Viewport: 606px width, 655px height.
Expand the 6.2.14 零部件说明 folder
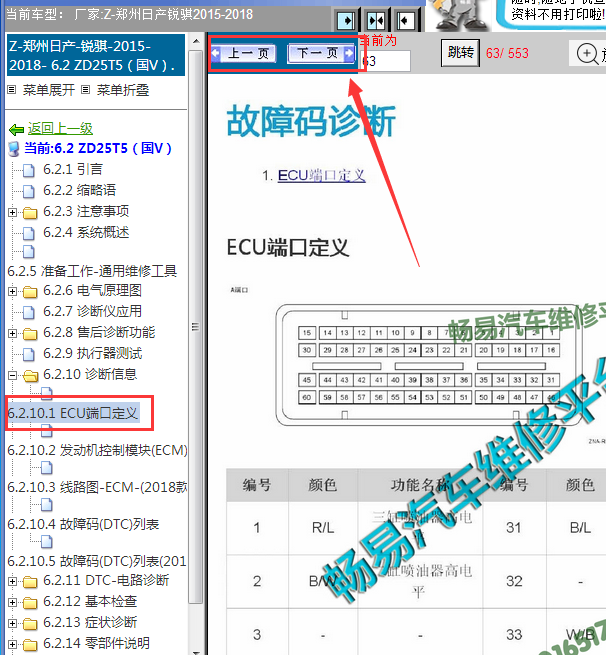point(13,645)
